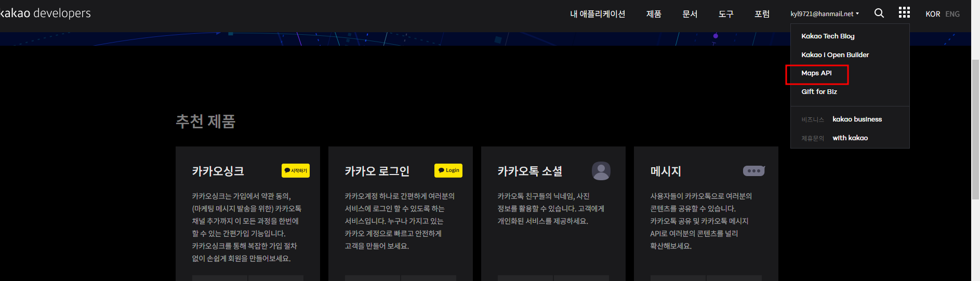Viewport: 980px width, 281px height.
Task: Click the 카카오톡 소셜 card title
Action: [530, 171]
